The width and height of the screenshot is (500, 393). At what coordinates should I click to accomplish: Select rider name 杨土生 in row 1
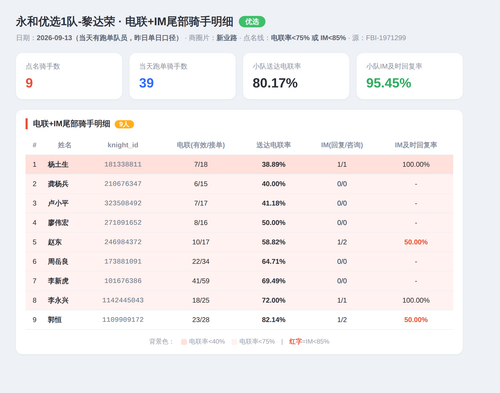(x=58, y=164)
